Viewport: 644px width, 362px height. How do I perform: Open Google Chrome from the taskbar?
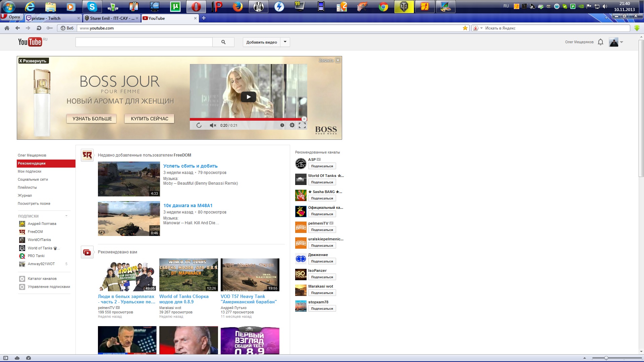coord(383,7)
